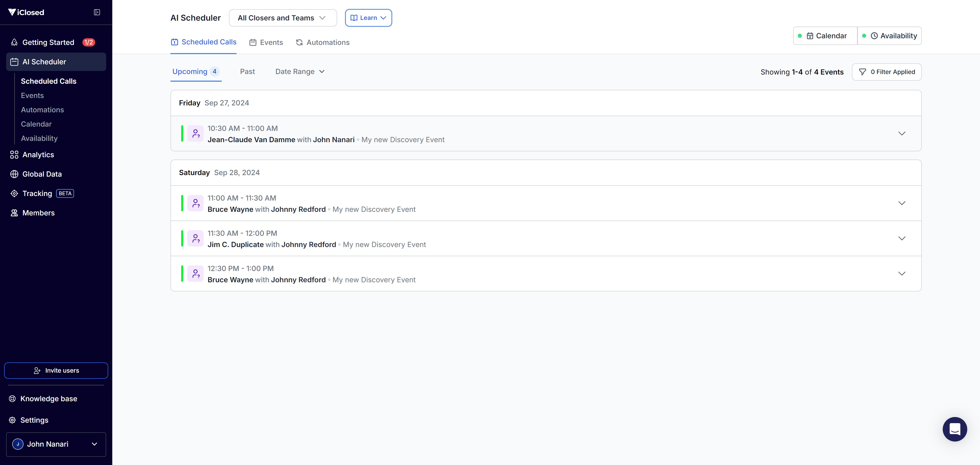980x465 pixels.
Task: Click the Invite users button
Action: 56,370
